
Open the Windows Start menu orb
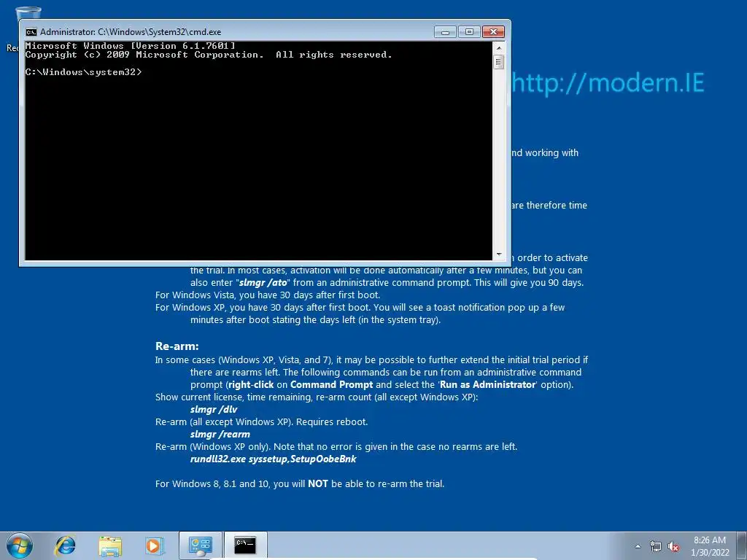tap(20, 545)
